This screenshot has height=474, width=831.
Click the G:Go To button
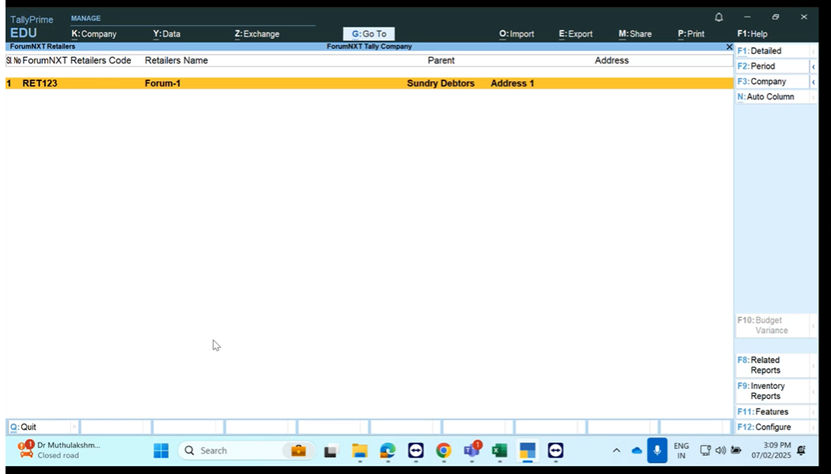click(369, 34)
